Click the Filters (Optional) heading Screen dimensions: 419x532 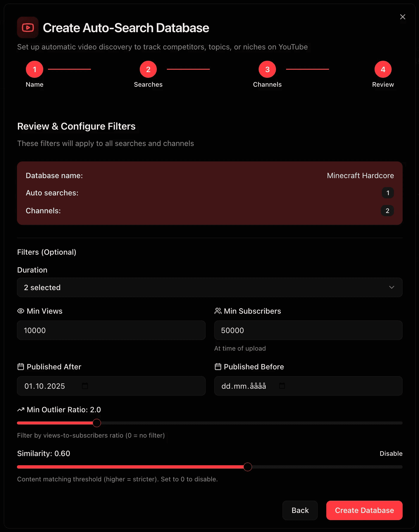pos(47,252)
